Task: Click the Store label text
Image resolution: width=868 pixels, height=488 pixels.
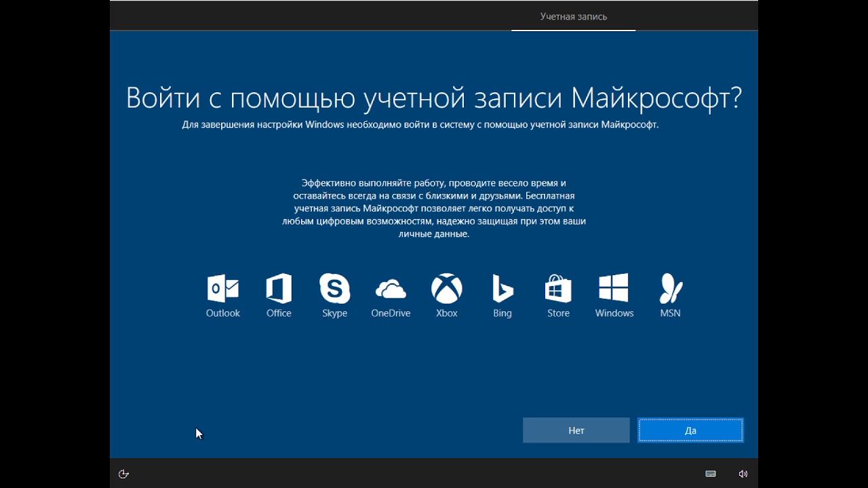Action: (558, 313)
